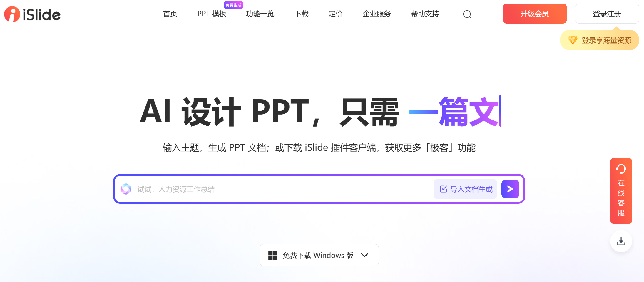644x282 pixels.
Task: Open 定价 pricing page
Action: (x=335, y=14)
